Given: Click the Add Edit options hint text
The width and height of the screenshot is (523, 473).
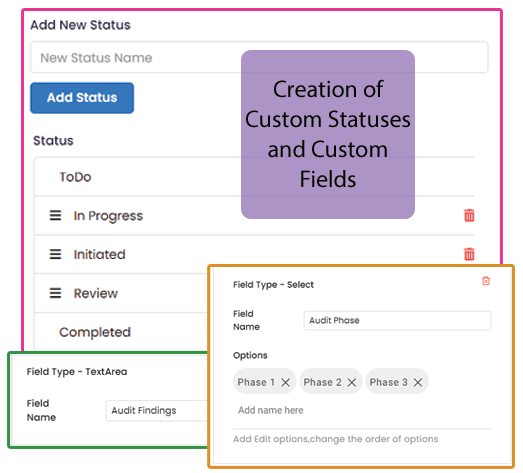Looking at the screenshot, I should pos(336,439).
